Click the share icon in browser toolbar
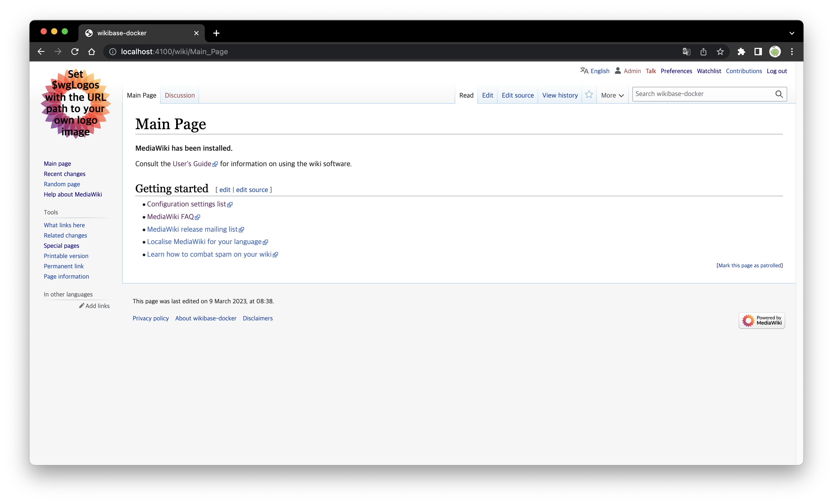Screen dimensions: 833x504 pyautogui.click(x=703, y=51)
